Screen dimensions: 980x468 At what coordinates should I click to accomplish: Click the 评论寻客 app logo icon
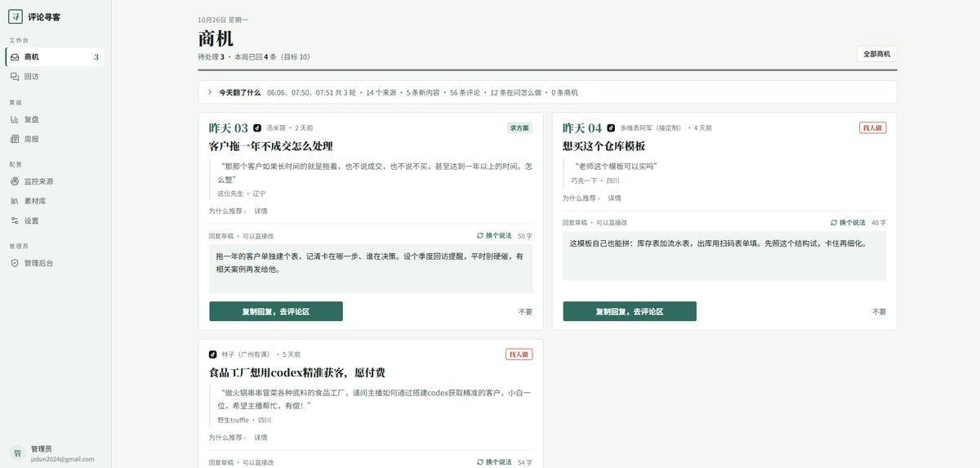(16, 16)
